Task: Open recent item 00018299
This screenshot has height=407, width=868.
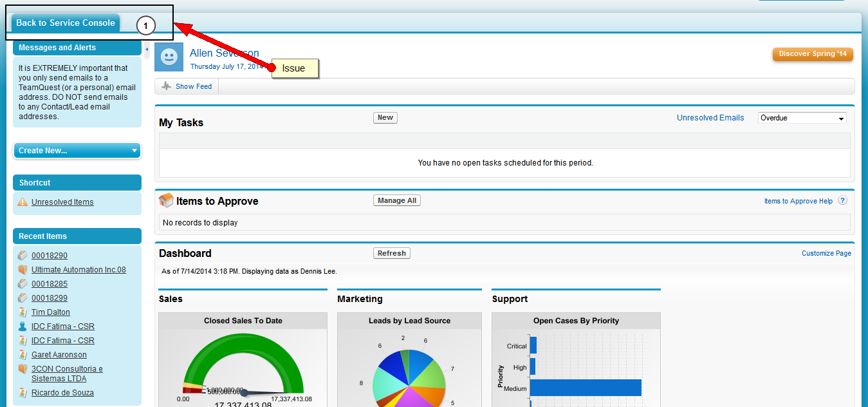Action: [x=50, y=298]
